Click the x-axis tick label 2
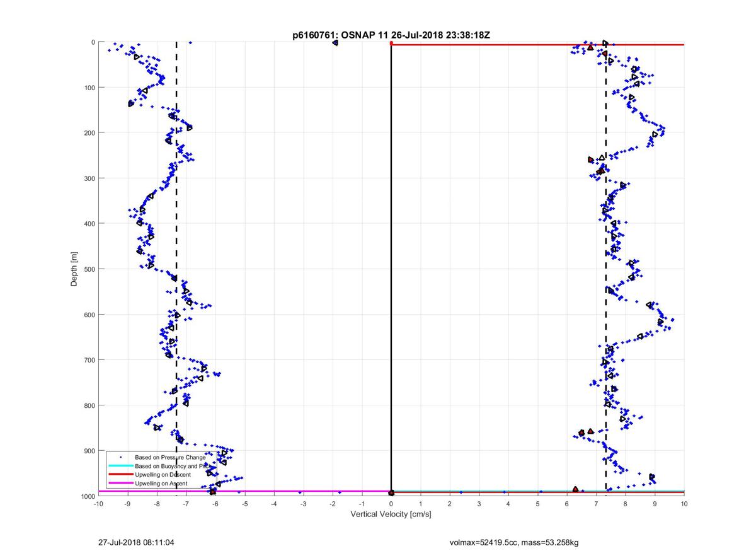The width and height of the screenshot is (756, 558). tap(450, 504)
